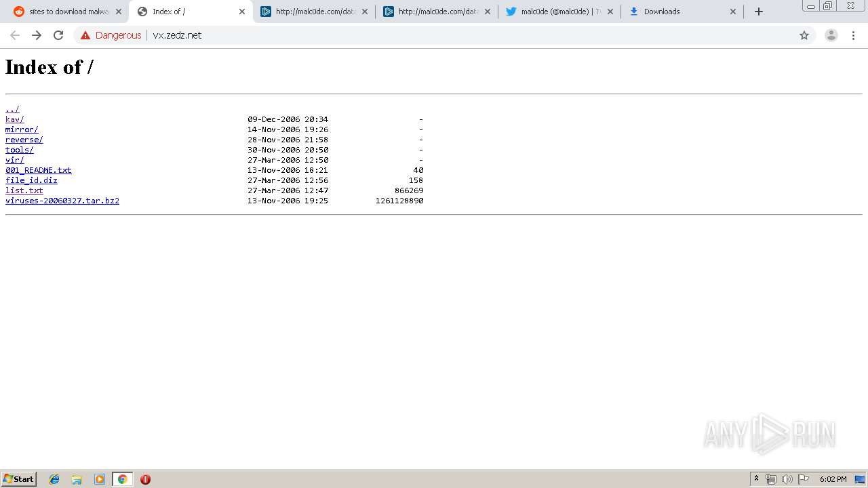Reload the current page
The width and height of the screenshot is (868, 488).
click(58, 35)
